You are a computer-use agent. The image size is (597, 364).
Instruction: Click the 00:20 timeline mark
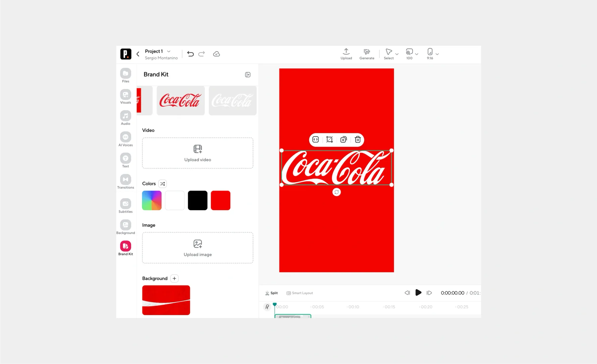coord(426,307)
